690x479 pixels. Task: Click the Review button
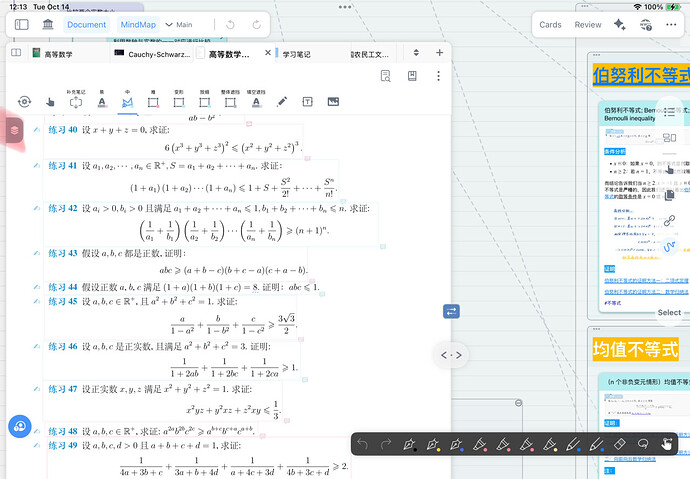588,24
